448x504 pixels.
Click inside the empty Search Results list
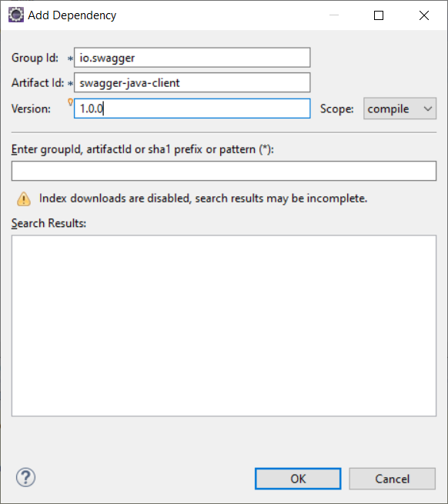click(x=224, y=325)
